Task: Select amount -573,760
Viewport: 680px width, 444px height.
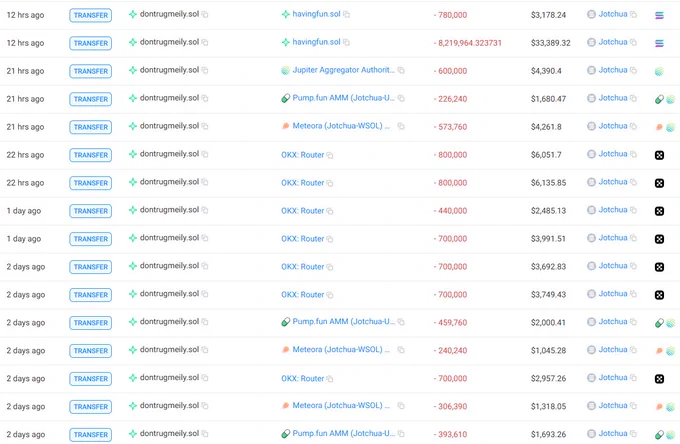Action: coord(450,127)
